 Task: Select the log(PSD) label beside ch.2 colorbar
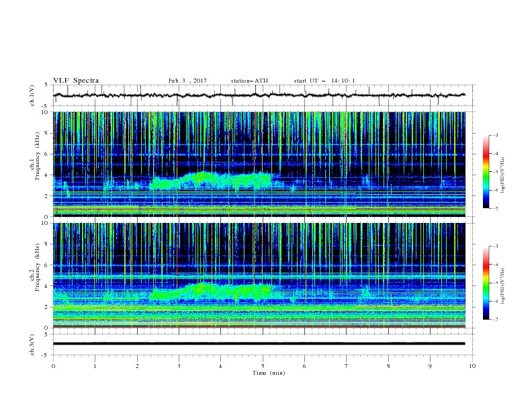502,286
